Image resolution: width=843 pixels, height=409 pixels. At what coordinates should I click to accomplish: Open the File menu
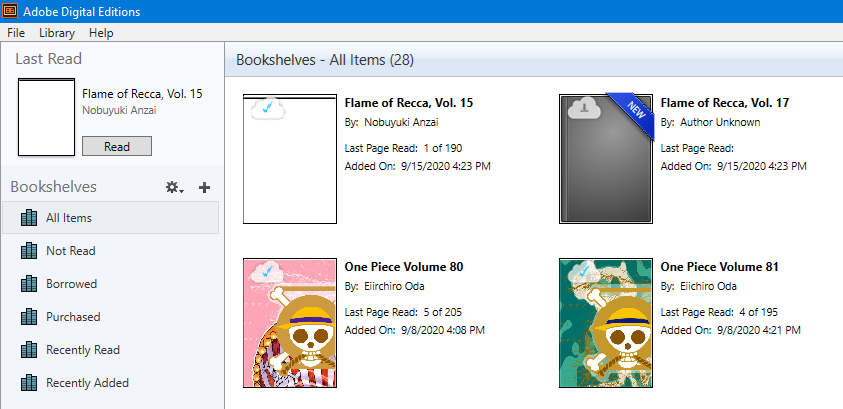[x=16, y=33]
